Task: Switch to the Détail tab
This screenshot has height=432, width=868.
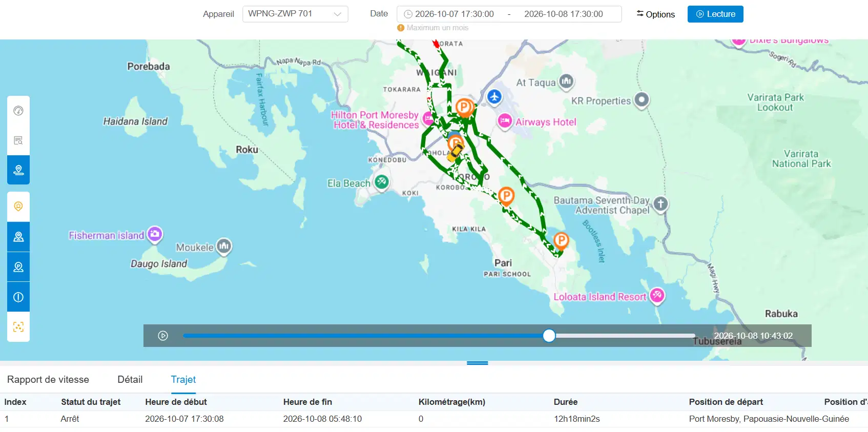Action: click(x=130, y=380)
